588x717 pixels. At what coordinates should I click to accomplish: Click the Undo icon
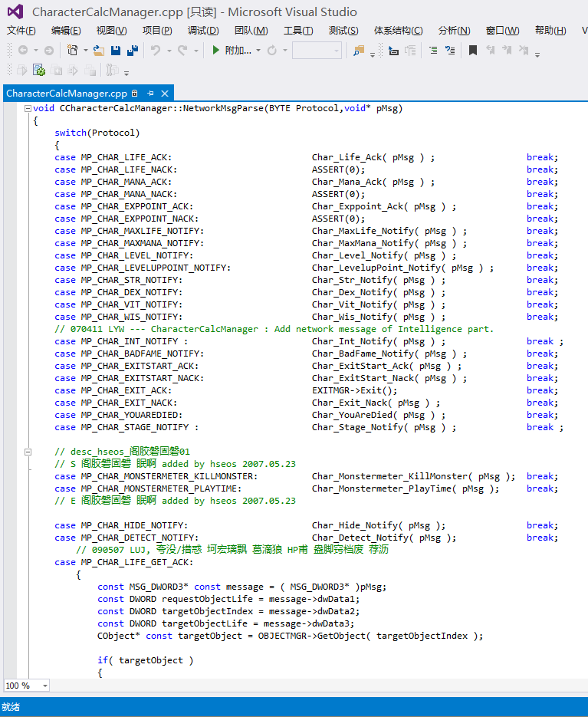156,51
